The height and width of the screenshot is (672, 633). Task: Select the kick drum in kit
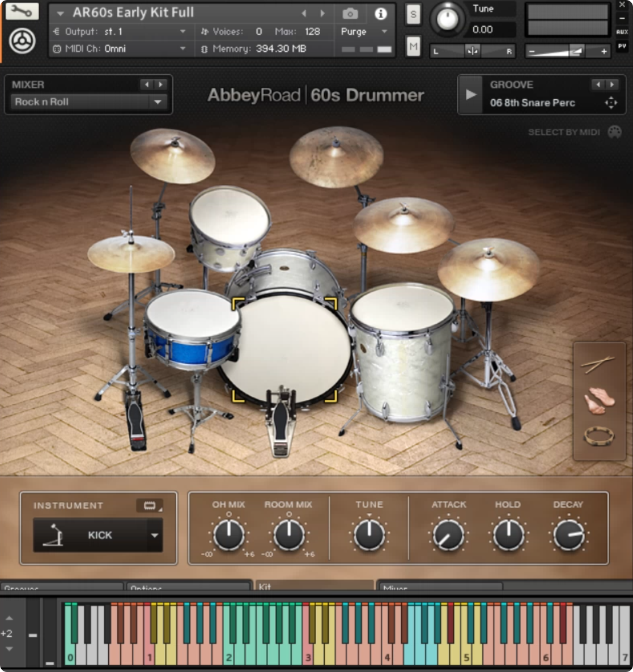[284, 349]
